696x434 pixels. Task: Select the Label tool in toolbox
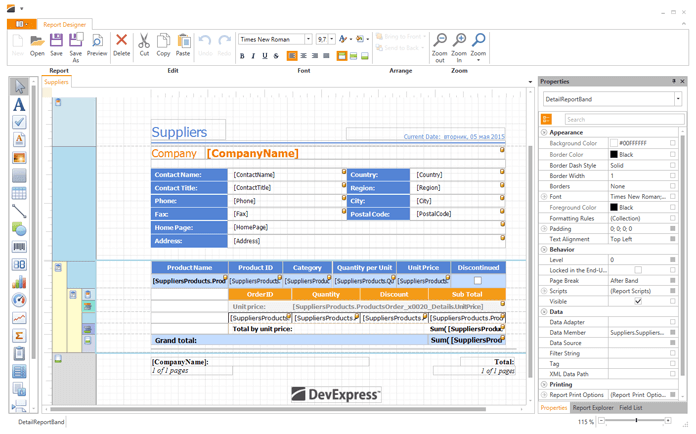tap(19, 105)
